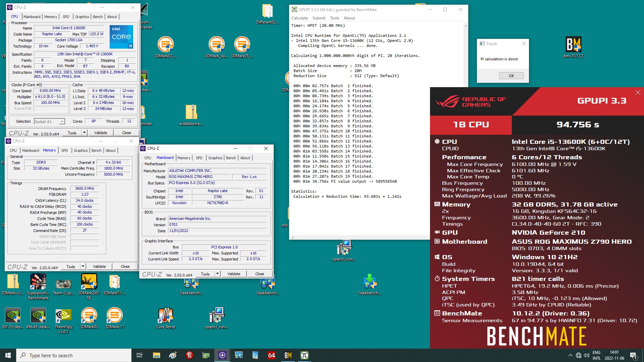Screen dimensions: 644x362
Task: Open the 3DMark05 desktop icon
Action: pos(242,47)
